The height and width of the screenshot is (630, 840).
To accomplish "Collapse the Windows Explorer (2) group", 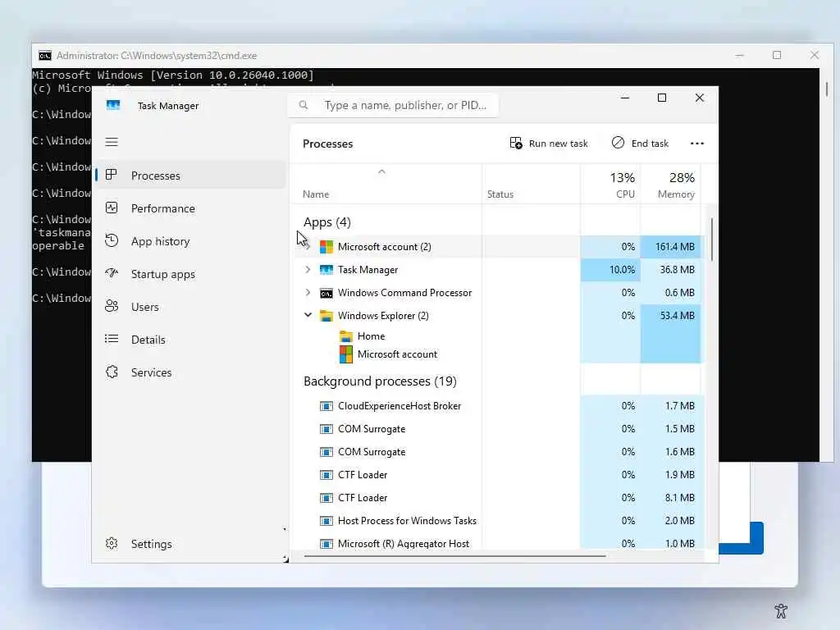I will (308, 315).
